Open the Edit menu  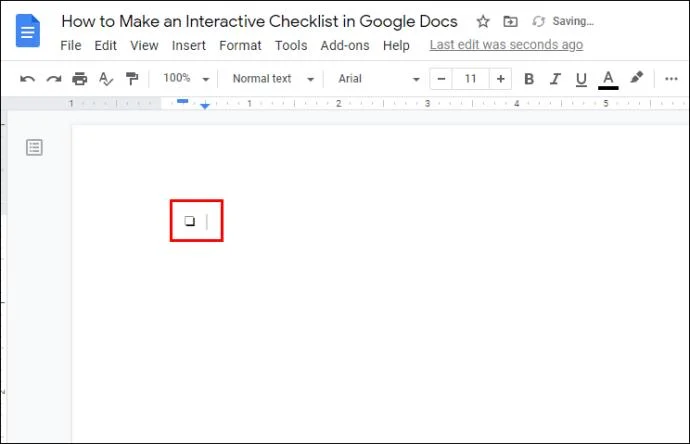[x=106, y=45]
